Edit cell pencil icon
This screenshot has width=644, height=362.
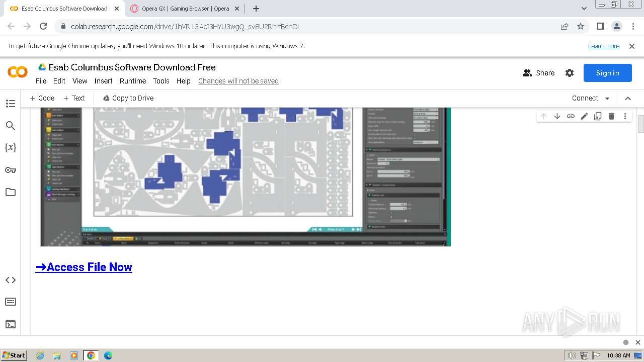tap(584, 116)
